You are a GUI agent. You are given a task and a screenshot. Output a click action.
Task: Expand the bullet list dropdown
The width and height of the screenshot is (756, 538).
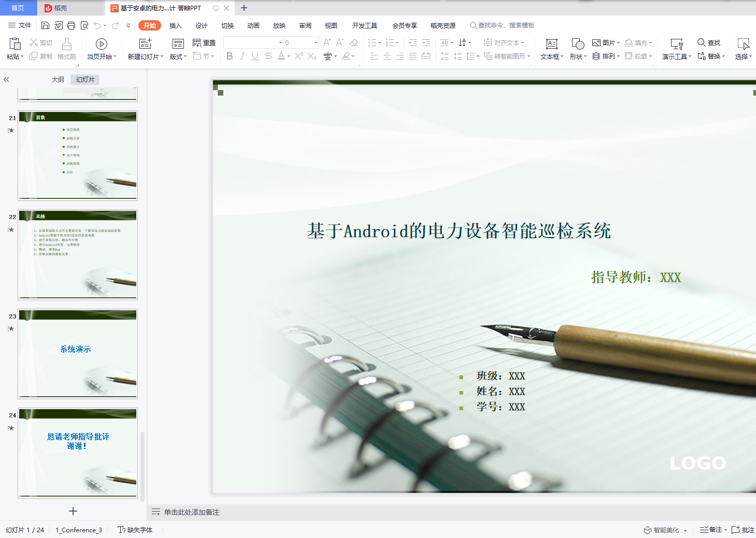coord(379,42)
